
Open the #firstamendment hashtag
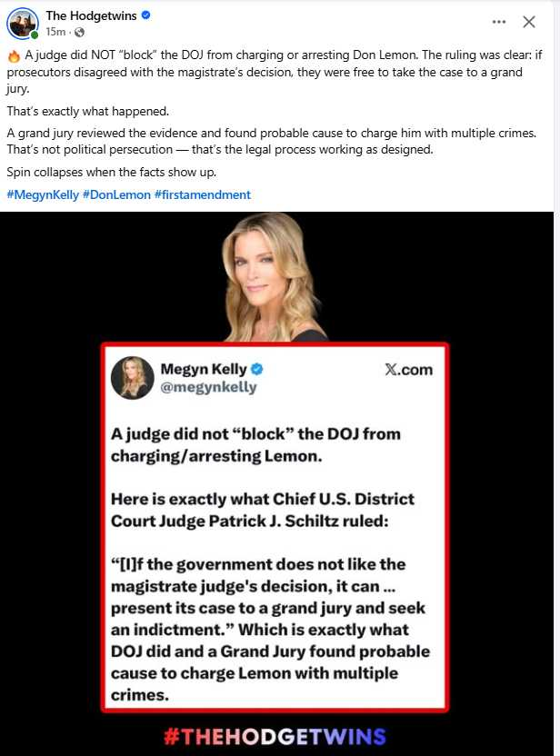tap(203, 194)
